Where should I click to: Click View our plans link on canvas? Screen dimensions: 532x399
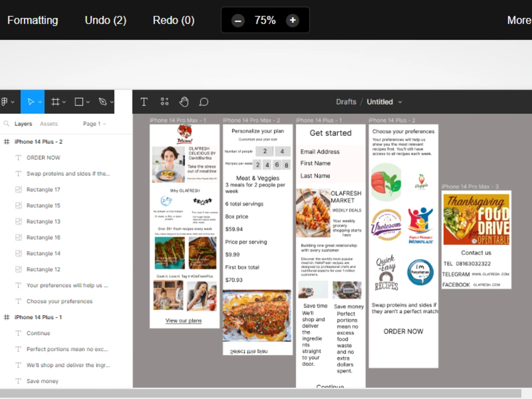pos(184,321)
